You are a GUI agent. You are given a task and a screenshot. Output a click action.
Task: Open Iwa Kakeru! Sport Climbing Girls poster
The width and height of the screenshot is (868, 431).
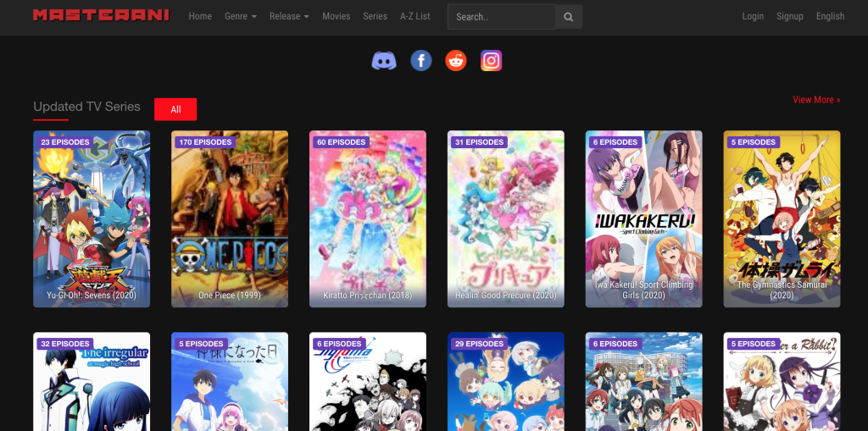coord(644,218)
